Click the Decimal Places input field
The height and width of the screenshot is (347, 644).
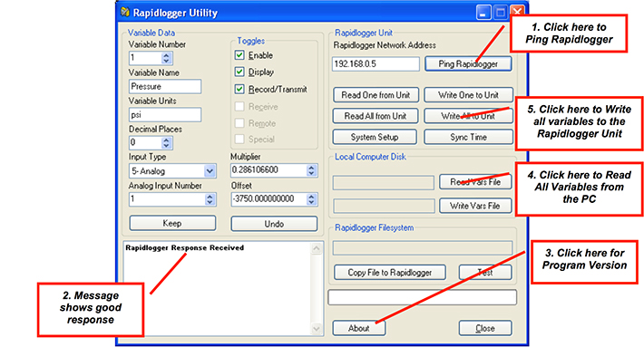[x=145, y=143]
